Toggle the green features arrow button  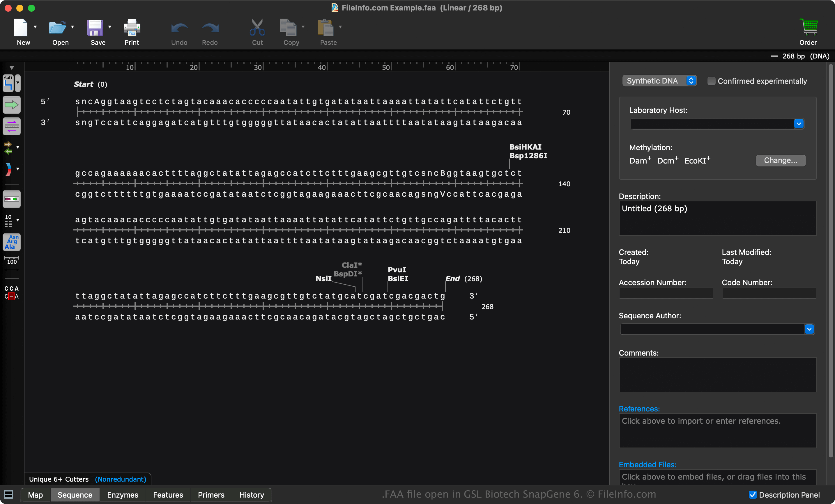12,105
